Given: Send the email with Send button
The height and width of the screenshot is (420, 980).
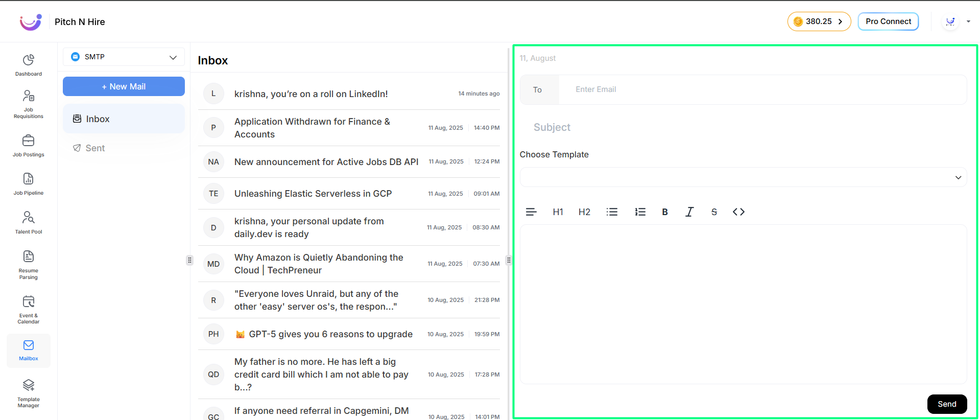Looking at the screenshot, I should pyautogui.click(x=947, y=404).
